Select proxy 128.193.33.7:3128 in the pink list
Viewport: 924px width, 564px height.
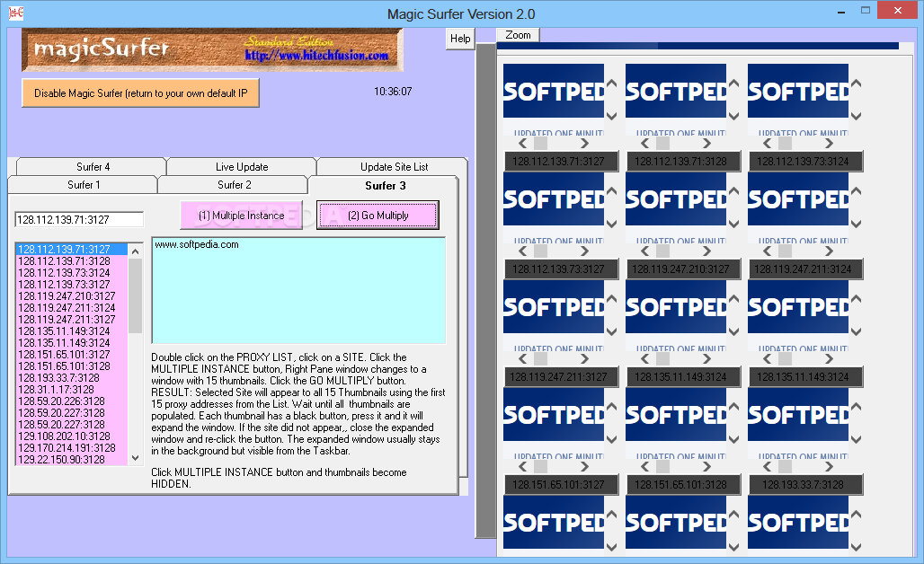pyautogui.click(x=72, y=378)
